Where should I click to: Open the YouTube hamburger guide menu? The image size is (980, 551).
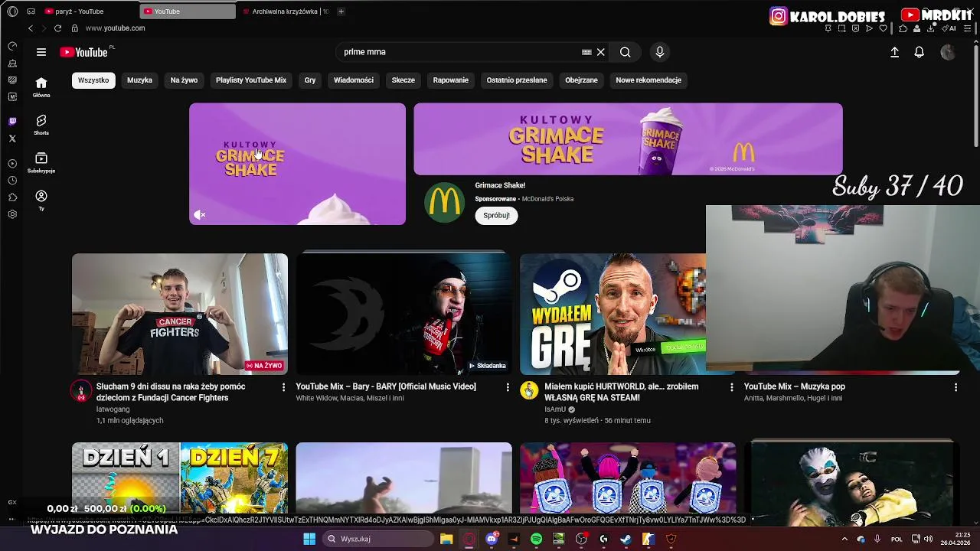(41, 52)
